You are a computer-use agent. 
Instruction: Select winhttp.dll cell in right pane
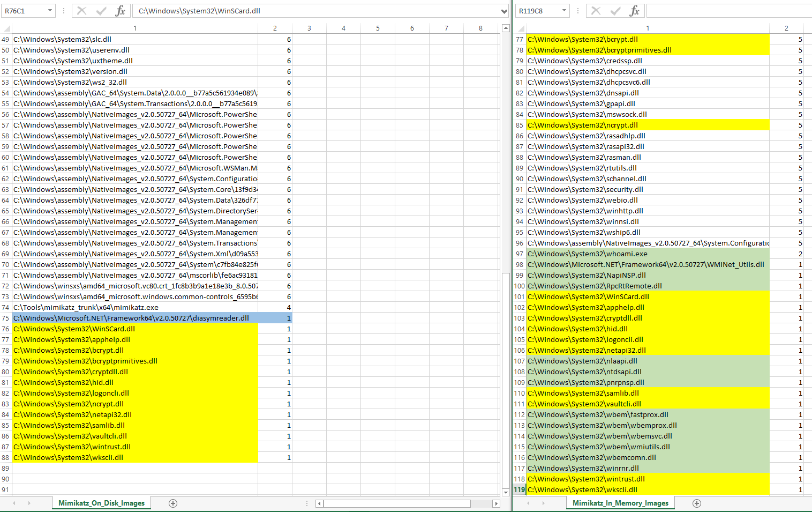click(x=648, y=211)
